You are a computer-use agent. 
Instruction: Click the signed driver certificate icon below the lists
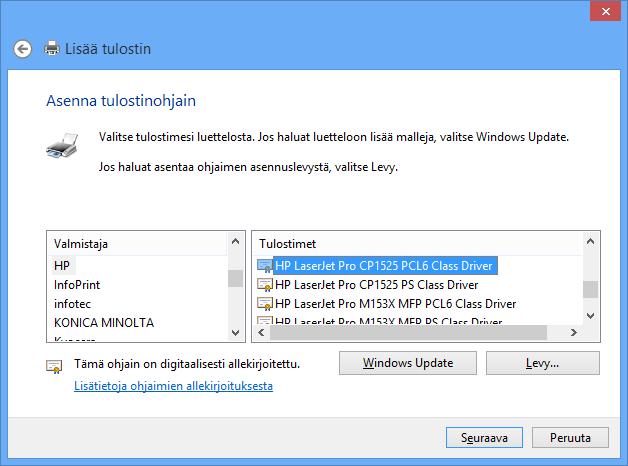tap(54, 366)
